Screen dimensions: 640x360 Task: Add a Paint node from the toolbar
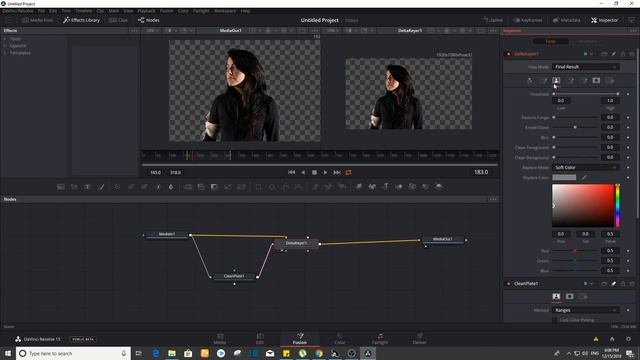coord(101,187)
